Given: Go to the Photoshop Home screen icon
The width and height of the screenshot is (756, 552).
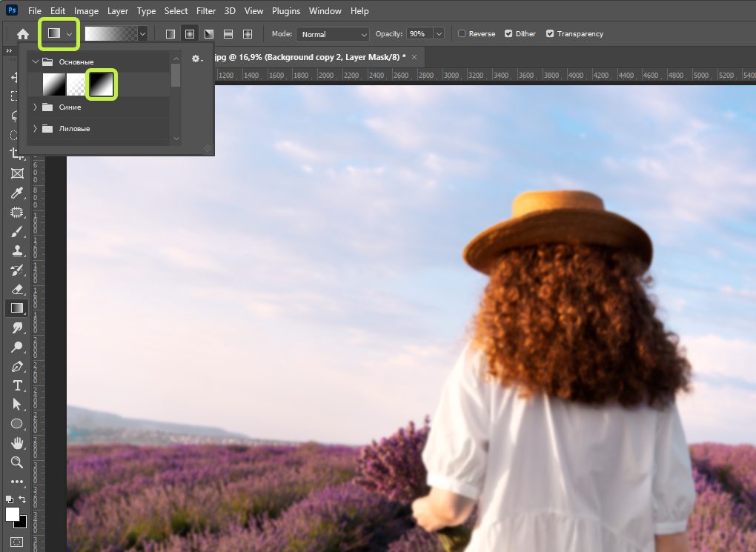Looking at the screenshot, I should (23, 34).
